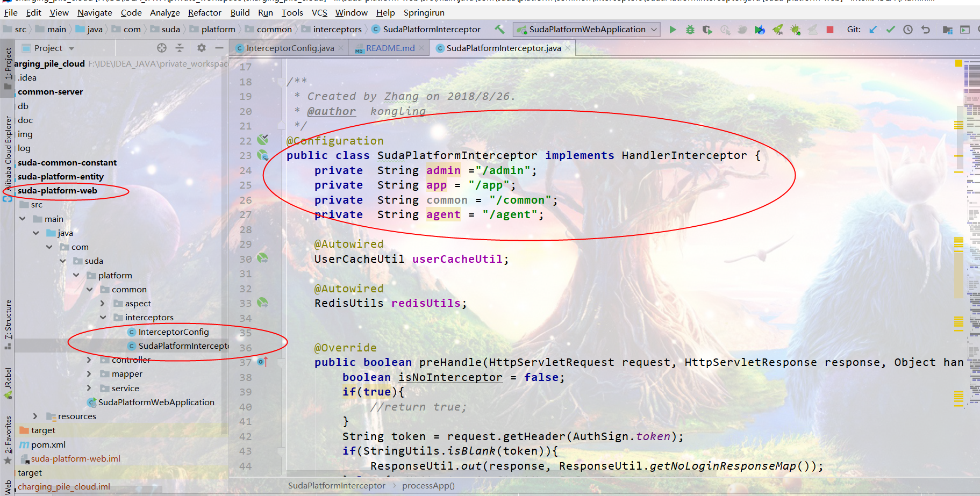This screenshot has height=496, width=980.
Task: Click the JRebel debug bug icon
Action: tap(795, 30)
